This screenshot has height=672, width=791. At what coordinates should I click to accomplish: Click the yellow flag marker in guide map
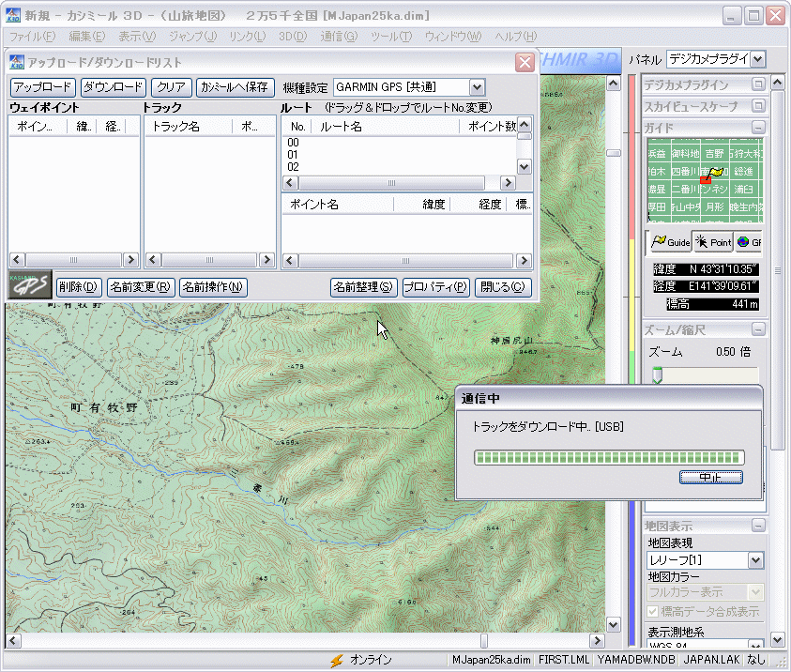coord(716,173)
